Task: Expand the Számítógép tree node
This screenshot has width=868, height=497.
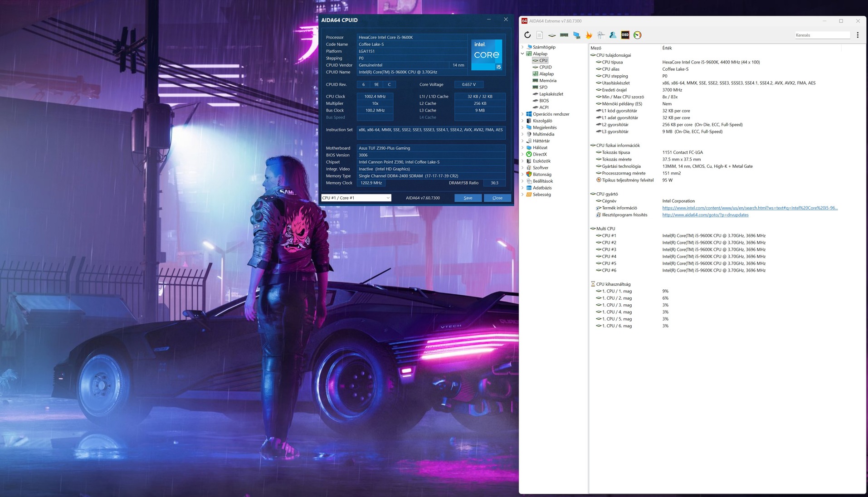Action: click(522, 47)
